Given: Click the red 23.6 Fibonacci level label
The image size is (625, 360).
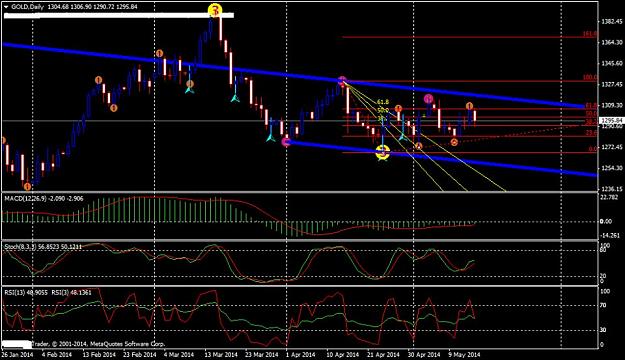Looking at the screenshot, I should 591,133.
